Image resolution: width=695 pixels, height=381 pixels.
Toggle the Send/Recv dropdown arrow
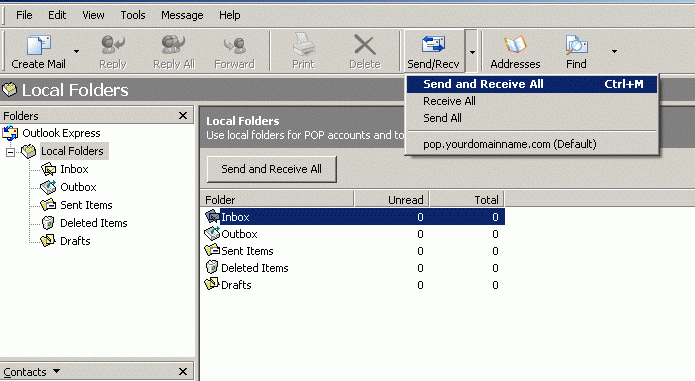[x=472, y=51]
